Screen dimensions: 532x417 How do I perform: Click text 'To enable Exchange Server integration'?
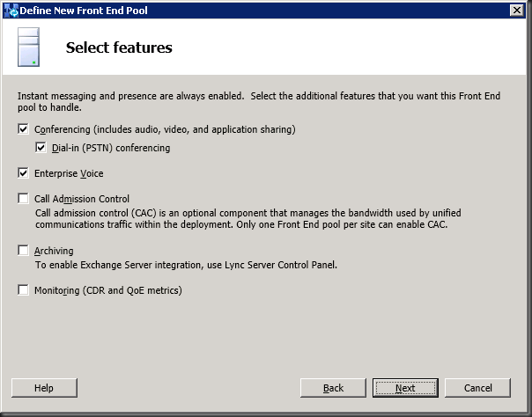pyautogui.click(x=119, y=265)
